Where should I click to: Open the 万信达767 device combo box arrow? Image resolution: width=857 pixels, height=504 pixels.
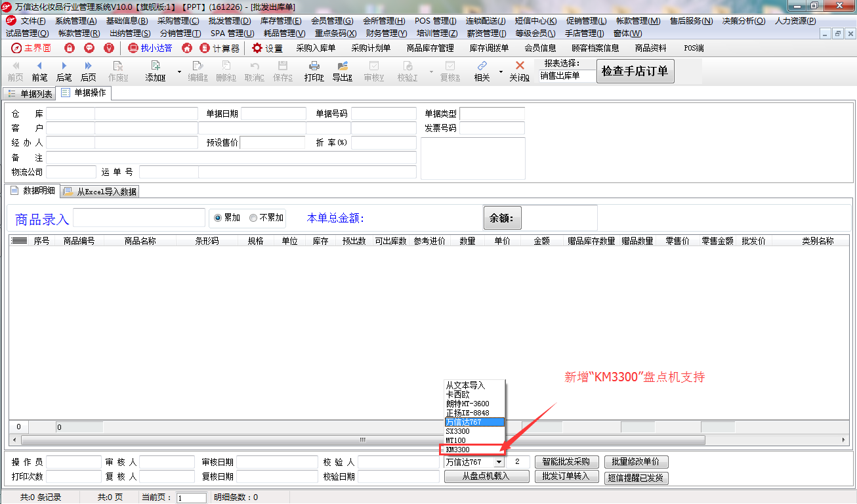coord(499,462)
